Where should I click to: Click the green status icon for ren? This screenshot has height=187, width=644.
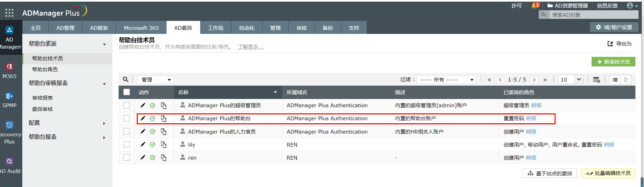pyautogui.click(x=153, y=158)
